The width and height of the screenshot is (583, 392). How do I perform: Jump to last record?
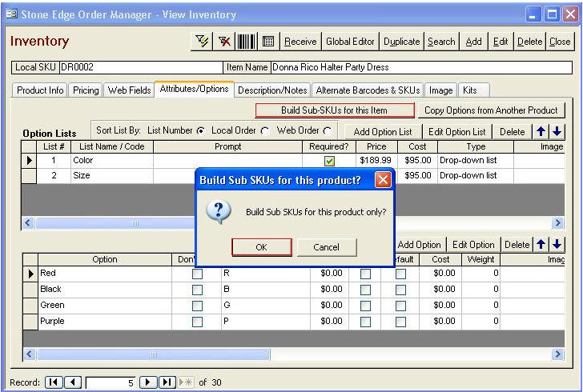(167, 382)
